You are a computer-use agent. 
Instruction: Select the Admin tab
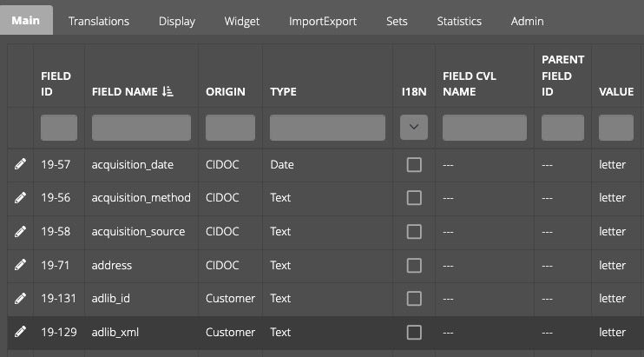click(527, 21)
